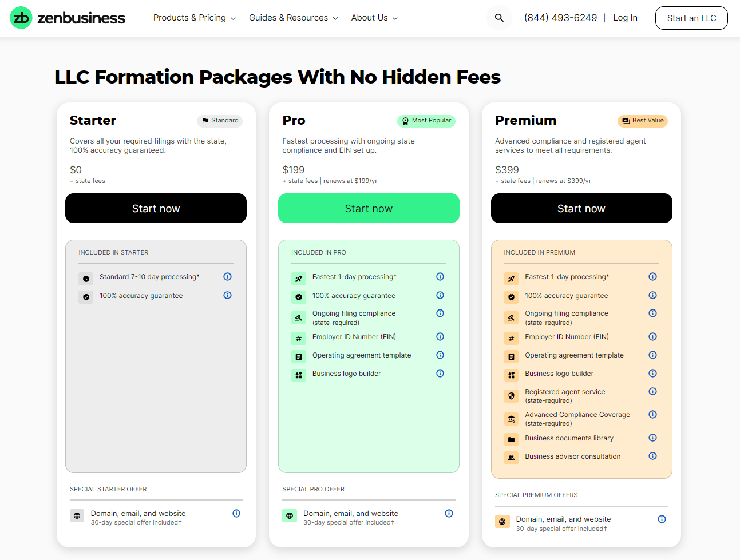Click info icon for Advanced Compliance Coverage
The width and height of the screenshot is (740, 560).
652,414
